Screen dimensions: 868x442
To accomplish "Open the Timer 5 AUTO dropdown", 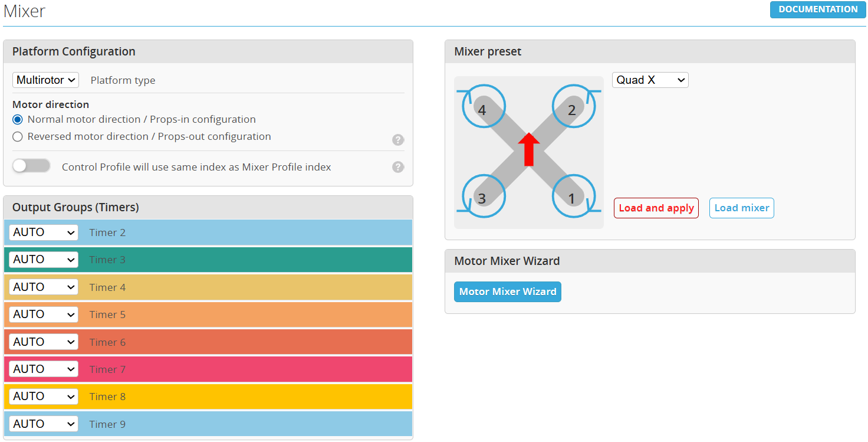I will (x=44, y=315).
